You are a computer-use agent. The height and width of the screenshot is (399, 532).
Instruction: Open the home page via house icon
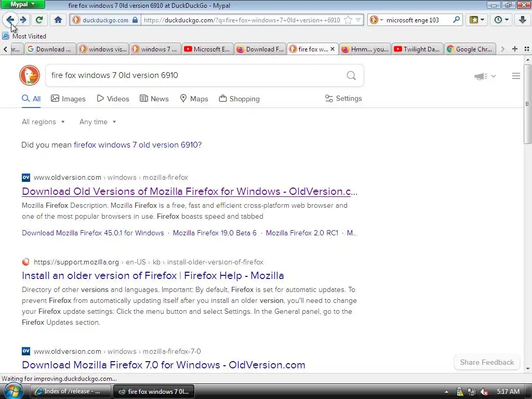tap(58, 20)
